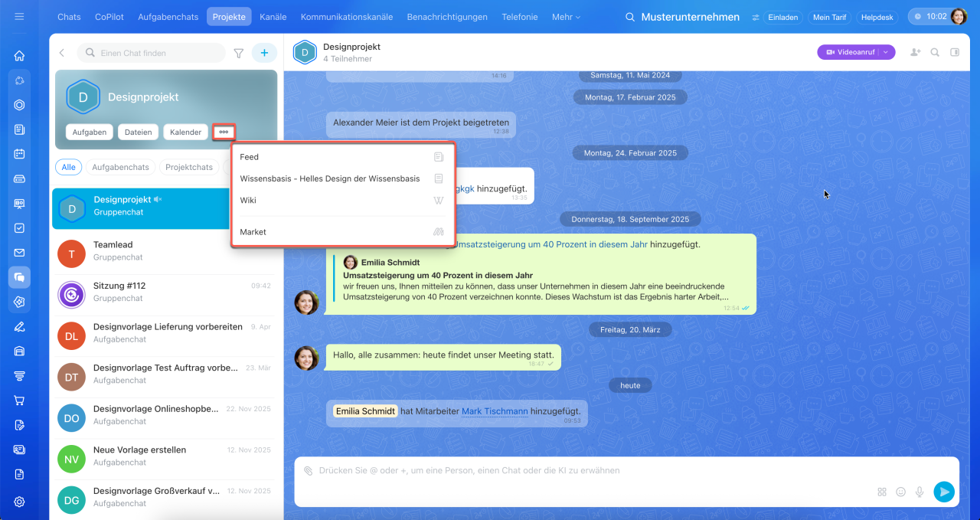Screen dimensions: 980x520
Task: Switch to the Aufgabenchats tab
Action: (168, 17)
